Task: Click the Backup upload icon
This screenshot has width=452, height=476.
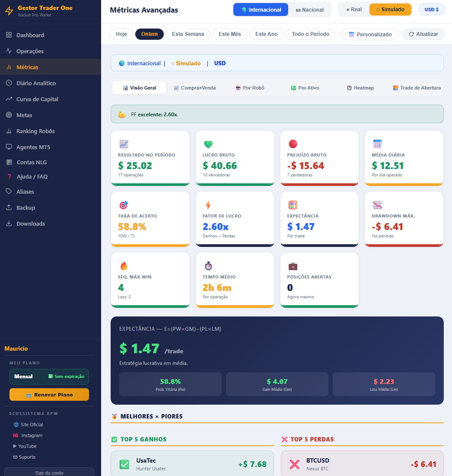Action: [x=9, y=208]
